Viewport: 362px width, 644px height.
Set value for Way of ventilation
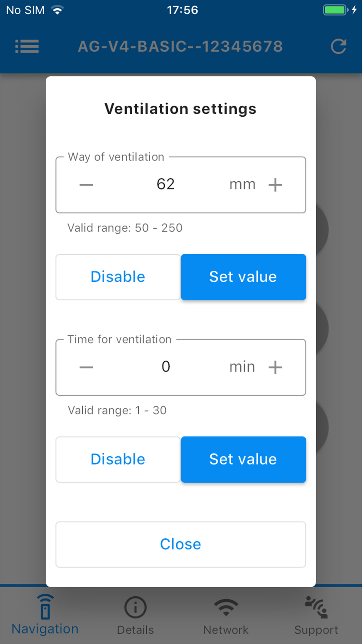coord(243,277)
